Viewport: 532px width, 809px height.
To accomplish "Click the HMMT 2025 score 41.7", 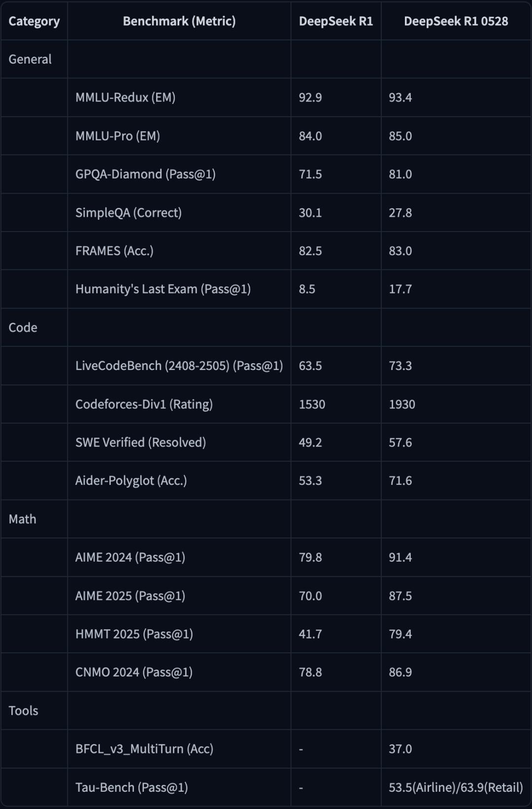I will coord(310,634).
